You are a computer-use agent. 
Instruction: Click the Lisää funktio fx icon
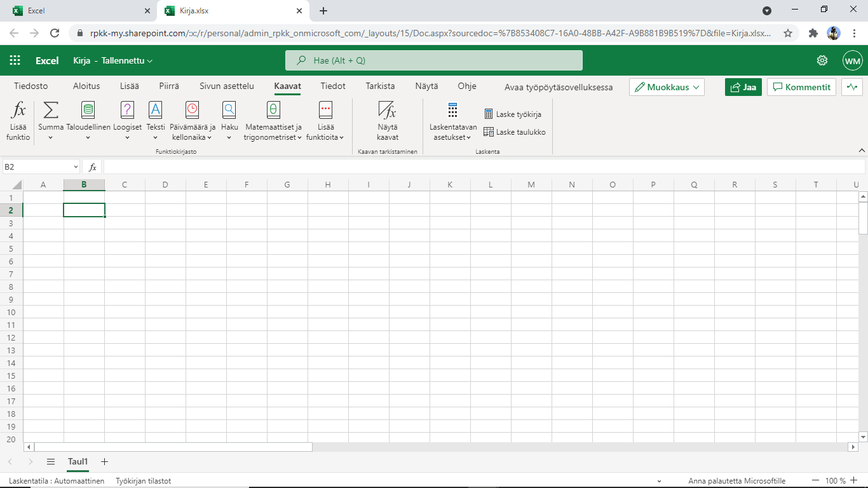(19, 110)
